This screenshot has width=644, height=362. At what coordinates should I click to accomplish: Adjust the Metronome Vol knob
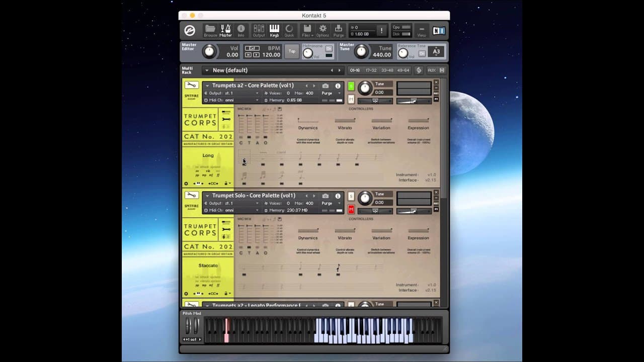coord(307,53)
